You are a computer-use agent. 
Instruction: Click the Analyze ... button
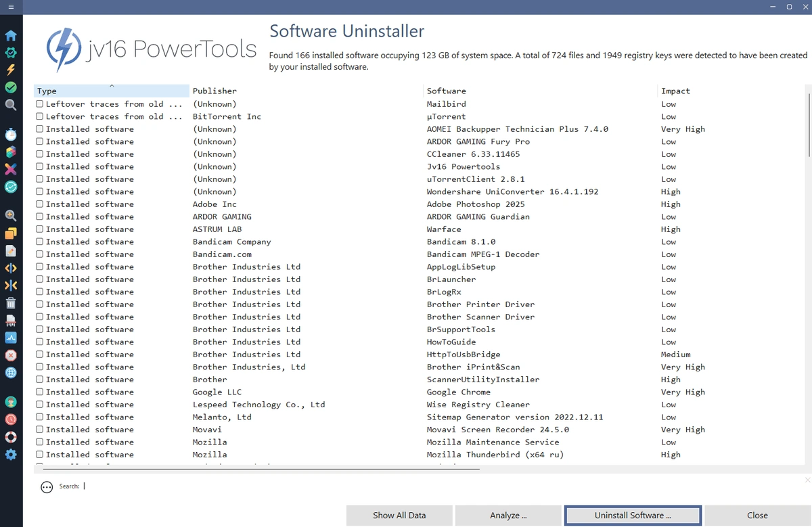[508, 515]
